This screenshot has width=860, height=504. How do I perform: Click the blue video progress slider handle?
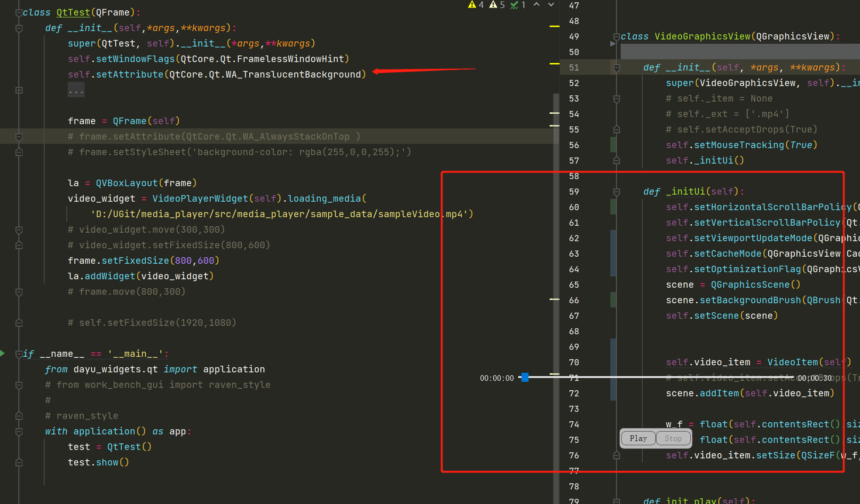pos(525,377)
